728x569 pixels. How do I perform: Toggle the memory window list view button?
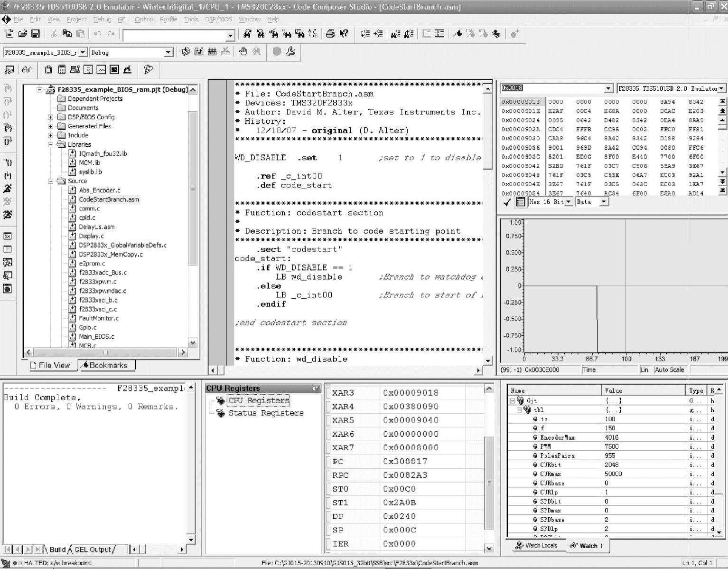click(521, 202)
